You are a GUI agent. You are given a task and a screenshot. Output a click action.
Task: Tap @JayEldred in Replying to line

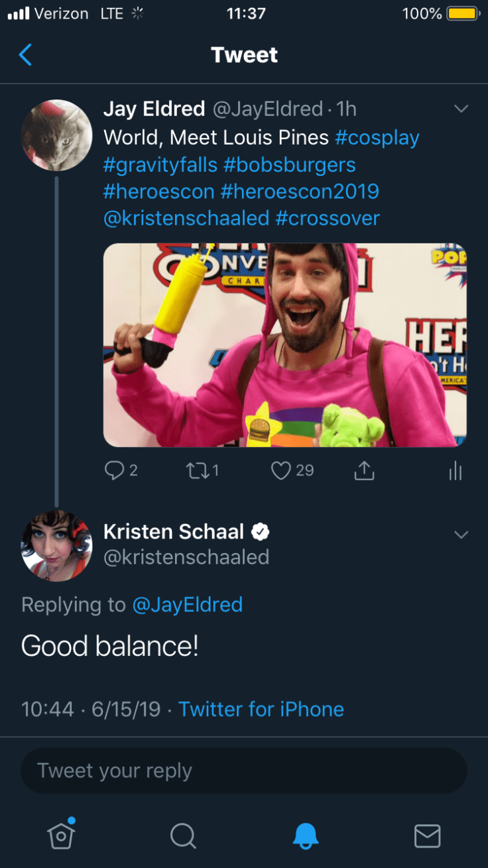tap(188, 605)
